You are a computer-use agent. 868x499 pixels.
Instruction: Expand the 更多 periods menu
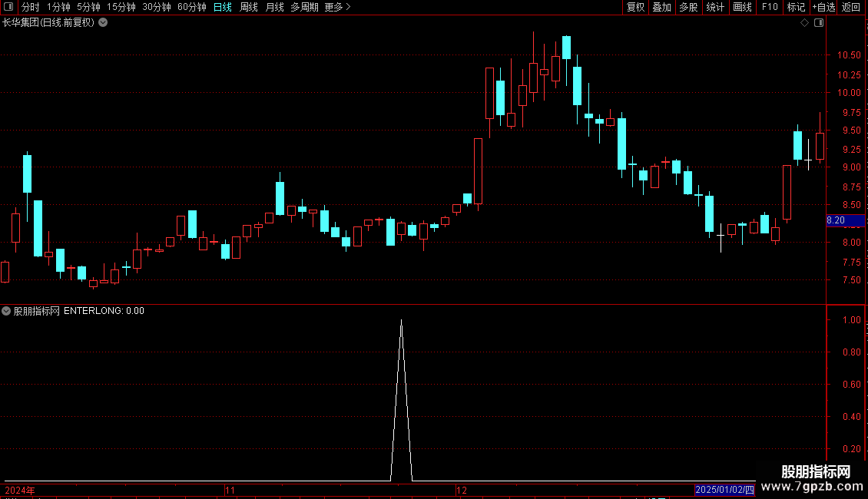pos(338,7)
